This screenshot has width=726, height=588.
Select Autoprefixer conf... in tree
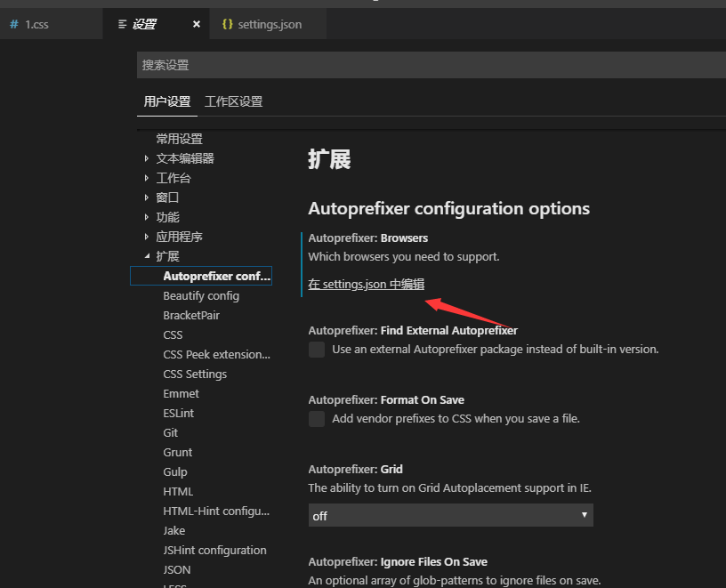click(201, 276)
